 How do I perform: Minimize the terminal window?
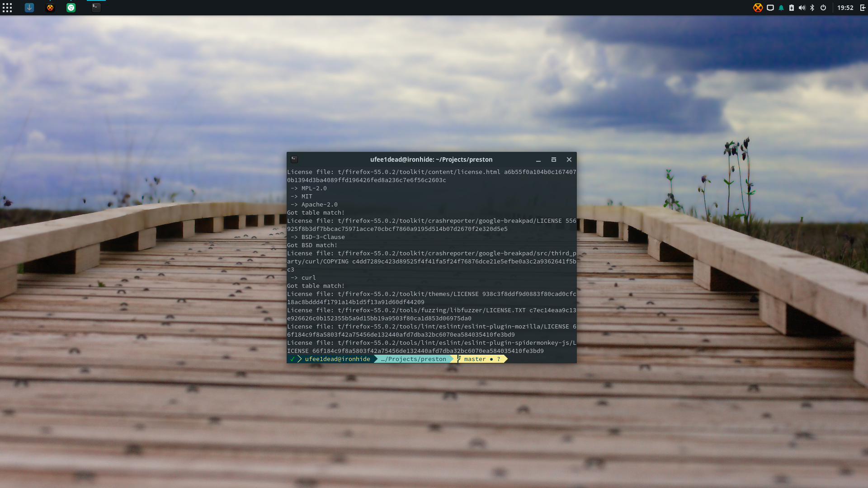(538, 160)
